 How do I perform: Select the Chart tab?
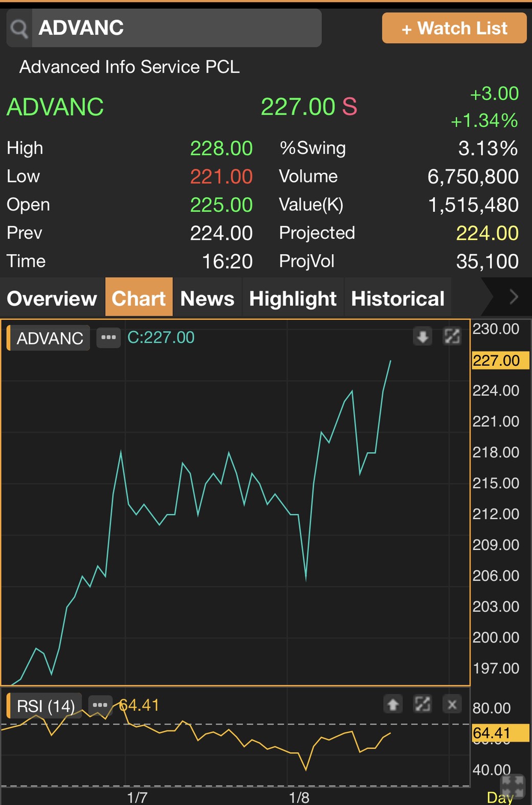[x=139, y=298]
